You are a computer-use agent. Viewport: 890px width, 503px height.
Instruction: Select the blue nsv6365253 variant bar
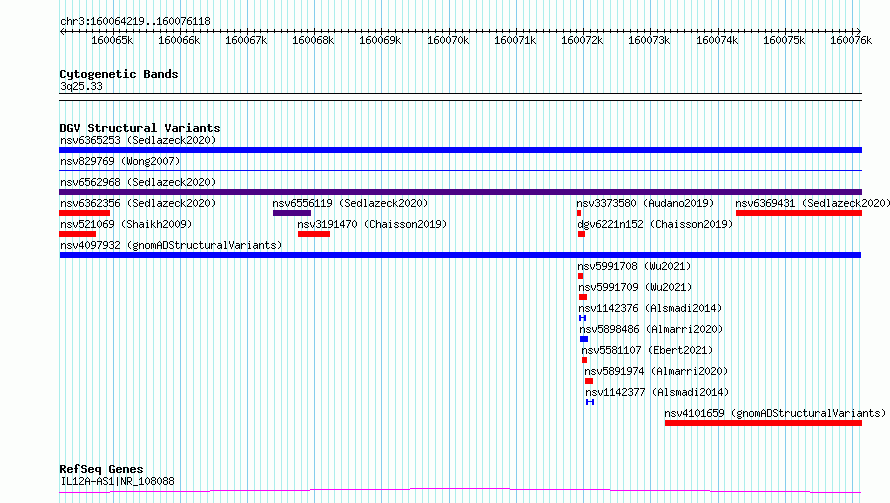click(460, 150)
